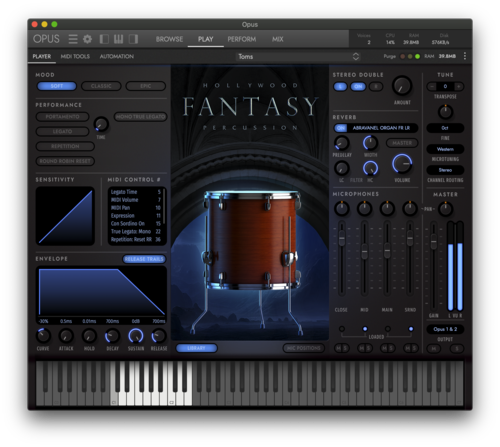Select the Soft mood

[x=57, y=86]
